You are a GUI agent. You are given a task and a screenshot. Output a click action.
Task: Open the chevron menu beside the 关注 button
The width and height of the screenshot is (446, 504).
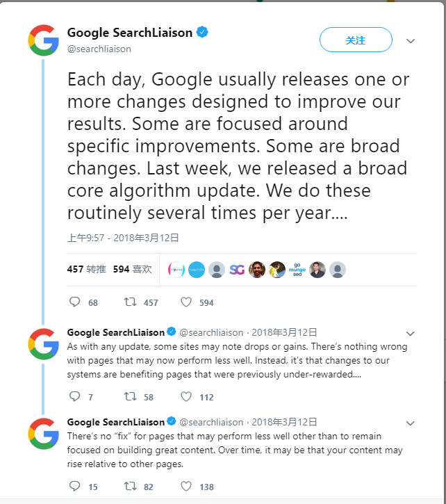(411, 41)
